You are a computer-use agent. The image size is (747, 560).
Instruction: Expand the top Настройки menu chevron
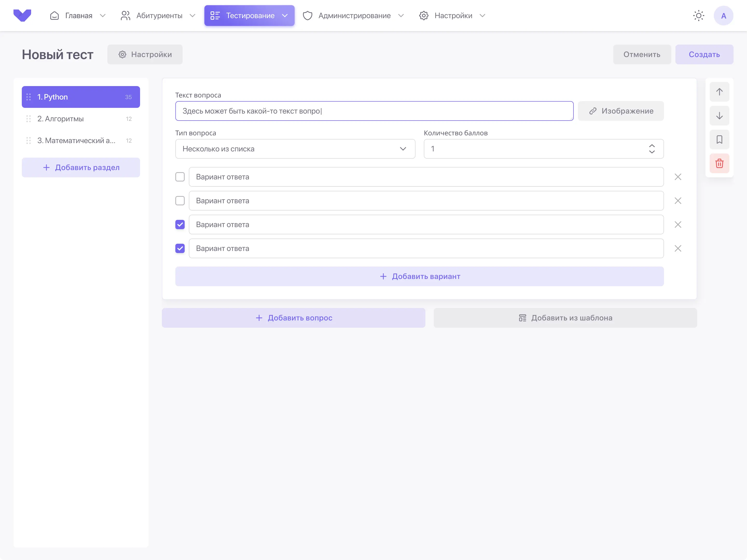point(482,16)
